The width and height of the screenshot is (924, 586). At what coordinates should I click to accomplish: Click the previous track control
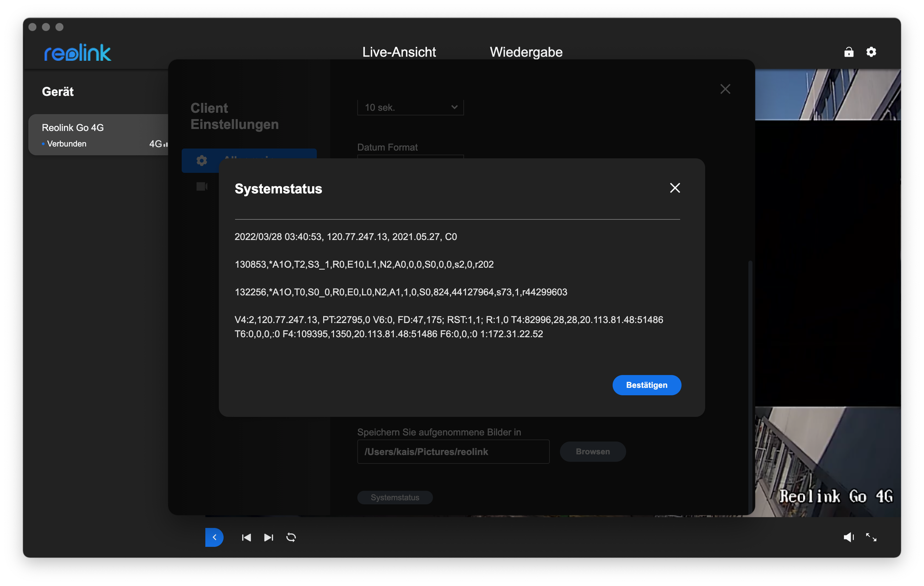tap(246, 537)
